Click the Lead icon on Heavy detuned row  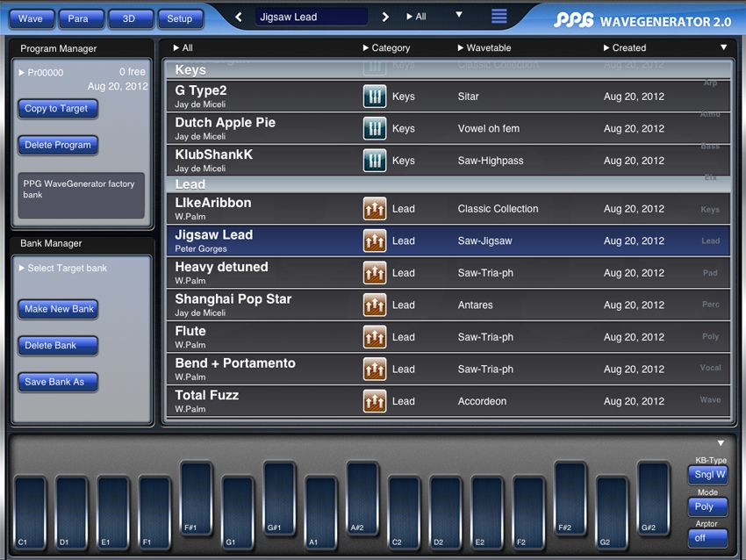375,273
